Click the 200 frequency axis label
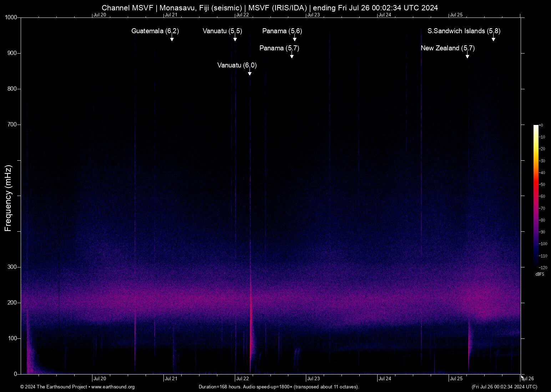The width and height of the screenshot is (551, 392). click(x=12, y=303)
